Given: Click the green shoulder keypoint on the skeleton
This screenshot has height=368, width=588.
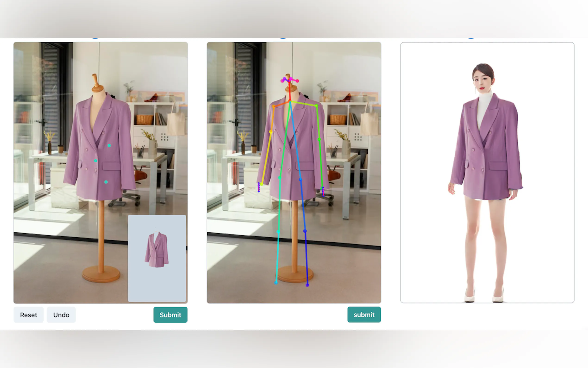Looking at the screenshot, I should pos(316,106).
